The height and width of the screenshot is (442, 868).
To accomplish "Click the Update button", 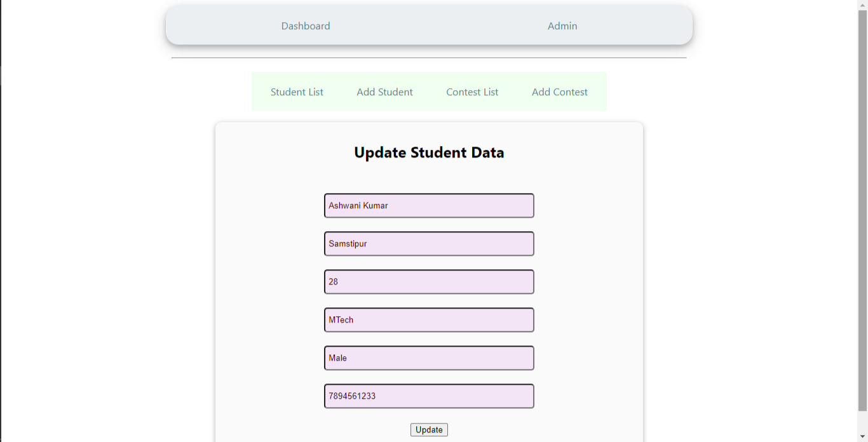I will pyautogui.click(x=429, y=429).
